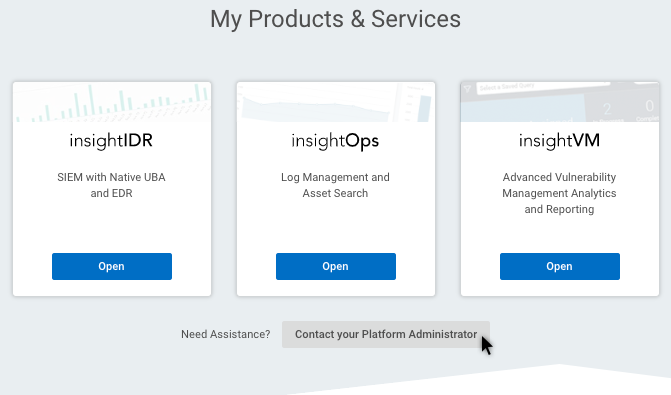Open the insightOps product
The width and height of the screenshot is (671, 395).
click(x=336, y=266)
